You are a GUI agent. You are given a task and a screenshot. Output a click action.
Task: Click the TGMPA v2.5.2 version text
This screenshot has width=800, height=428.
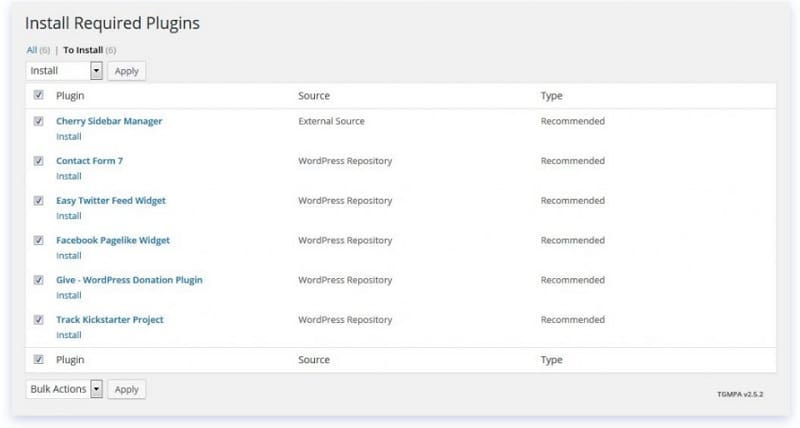pos(740,394)
